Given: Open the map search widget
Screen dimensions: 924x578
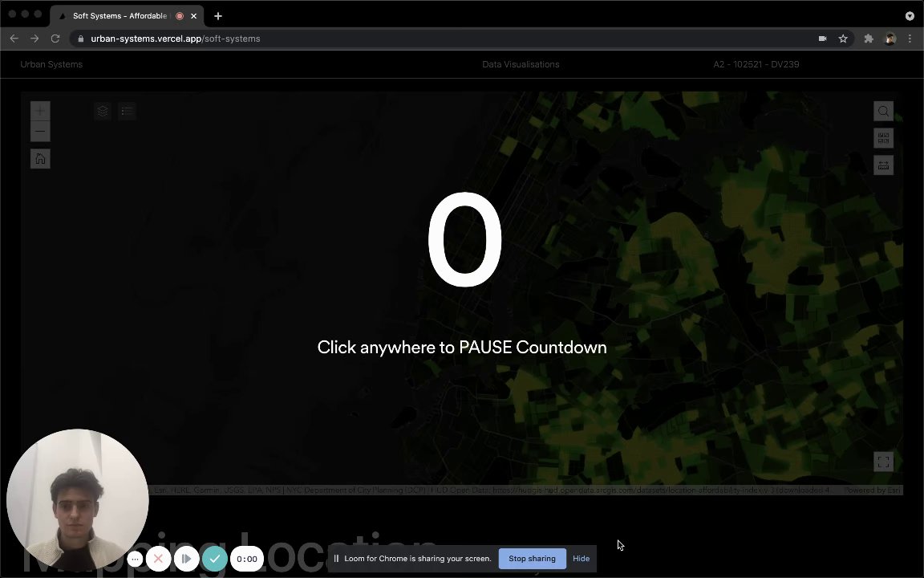Looking at the screenshot, I should click(x=883, y=111).
